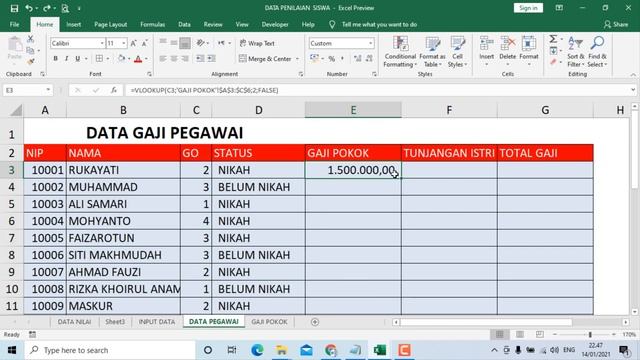This screenshot has height=360, width=640.
Task: Open Format as Table gallery
Action: [432, 52]
